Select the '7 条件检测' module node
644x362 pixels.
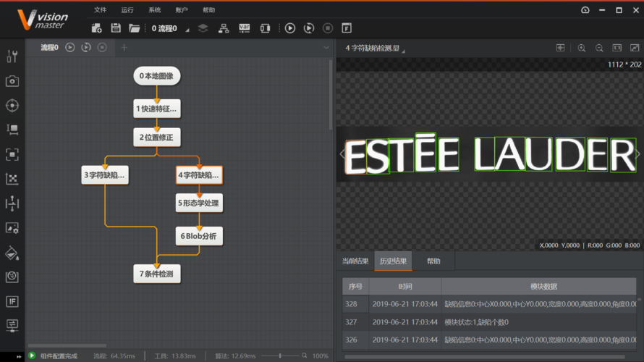tap(156, 274)
